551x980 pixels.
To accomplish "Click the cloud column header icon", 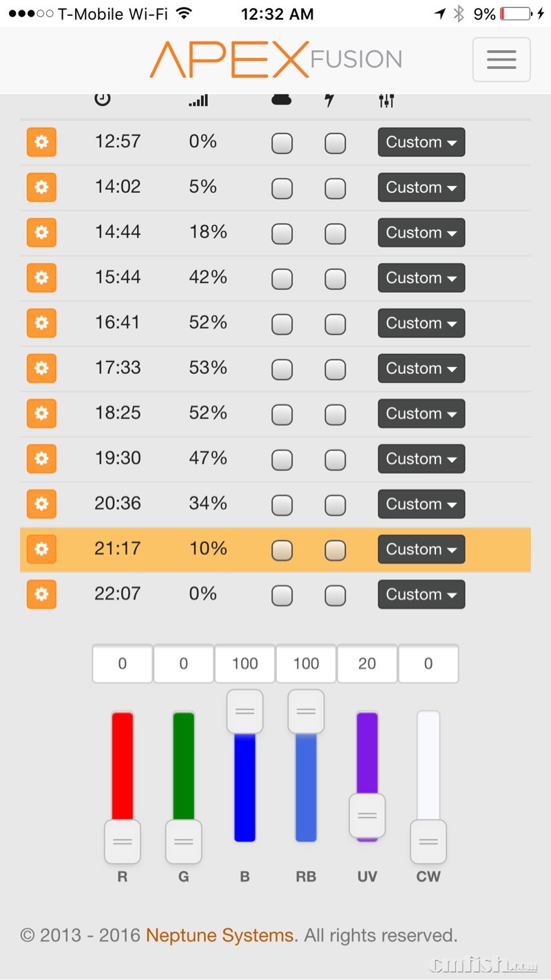I will [x=281, y=99].
